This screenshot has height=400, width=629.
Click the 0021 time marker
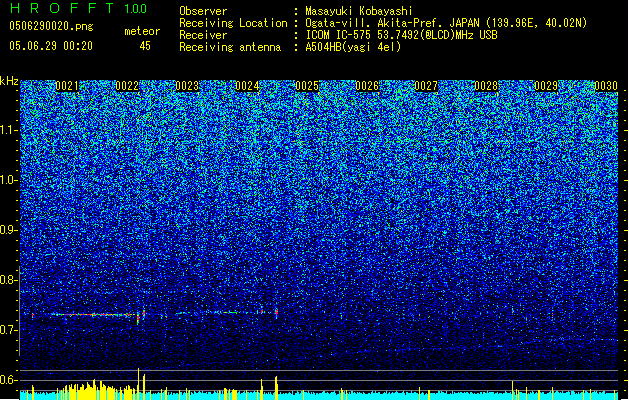pyautogui.click(x=67, y=86)
